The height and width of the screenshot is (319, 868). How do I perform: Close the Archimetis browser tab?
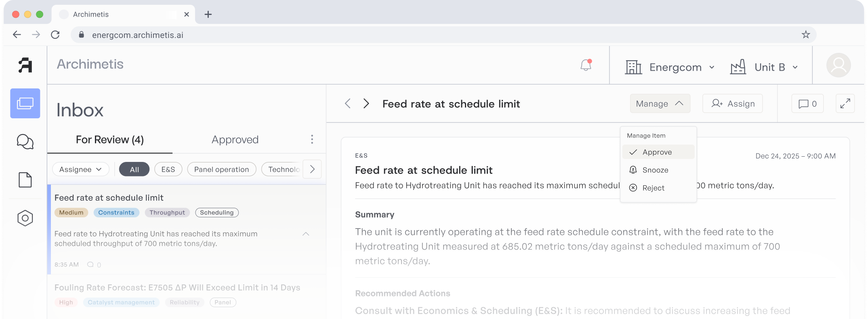pos(187,15)
